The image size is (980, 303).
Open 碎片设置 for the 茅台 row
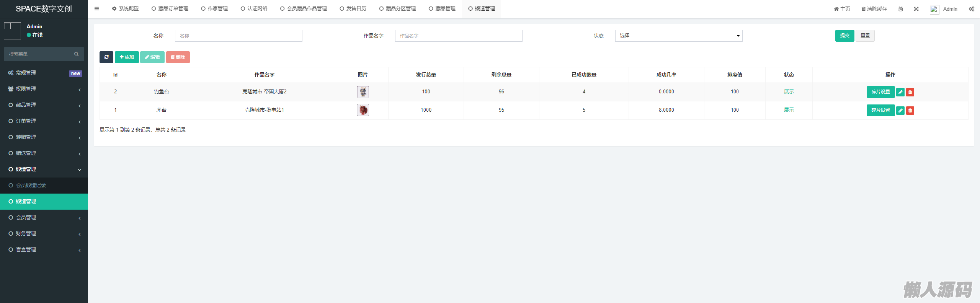point(880,110)
